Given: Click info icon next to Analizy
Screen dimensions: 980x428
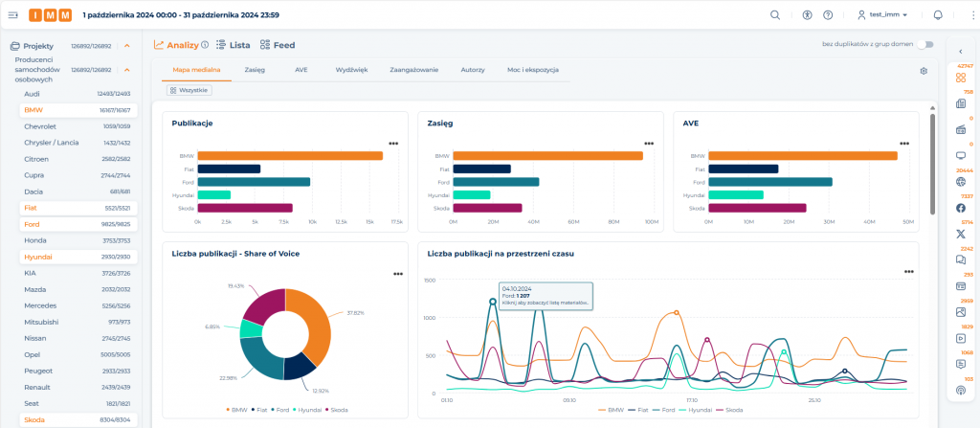Looking at the screenshot, I should tap(205, 45).
